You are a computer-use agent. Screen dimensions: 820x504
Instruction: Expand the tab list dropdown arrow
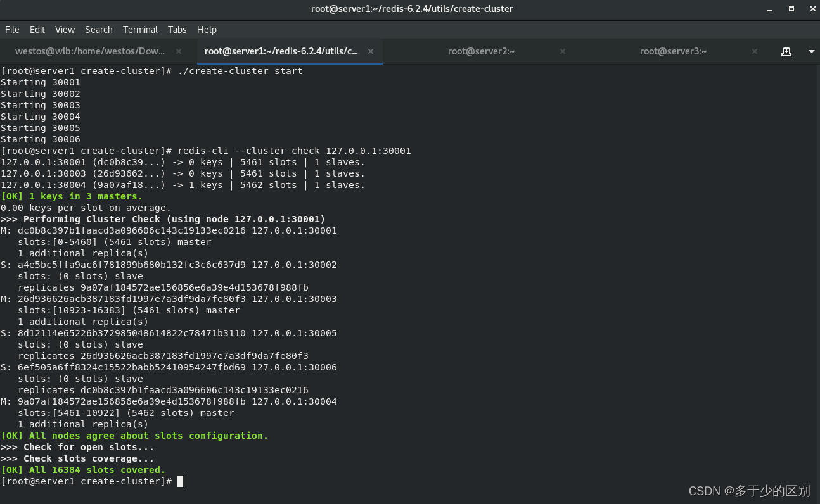point(812,52)
